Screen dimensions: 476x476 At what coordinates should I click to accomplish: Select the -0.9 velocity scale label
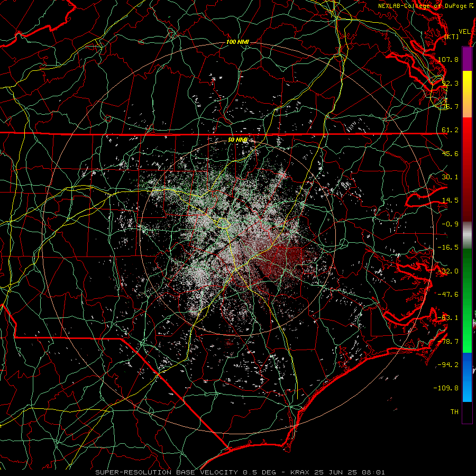450,224
